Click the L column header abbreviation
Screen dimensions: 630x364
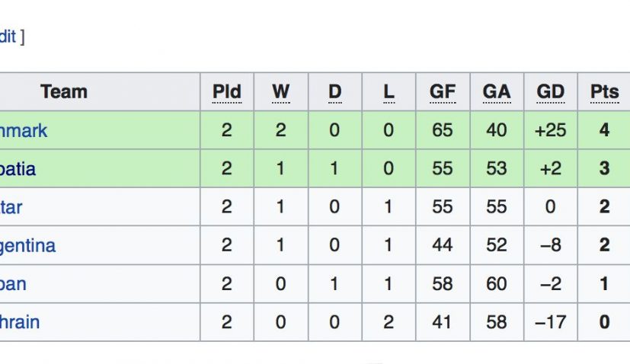[389, 92]
